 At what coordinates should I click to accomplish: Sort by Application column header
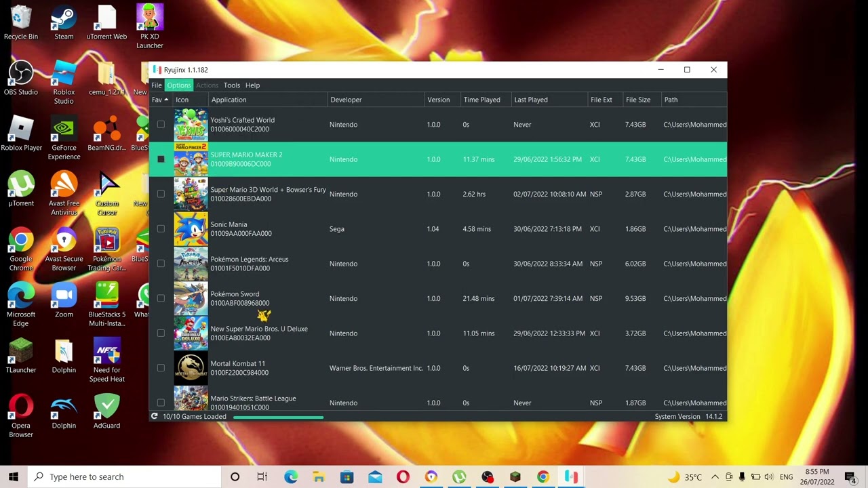pyautogui.click(x=269, y=100)
